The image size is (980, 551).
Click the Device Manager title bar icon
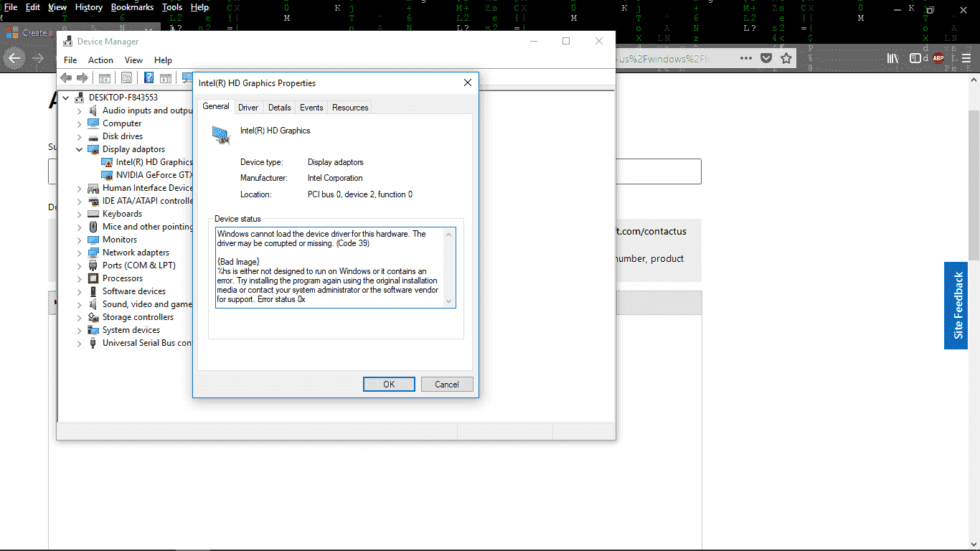pyautogui.click(x=67, y=42)
